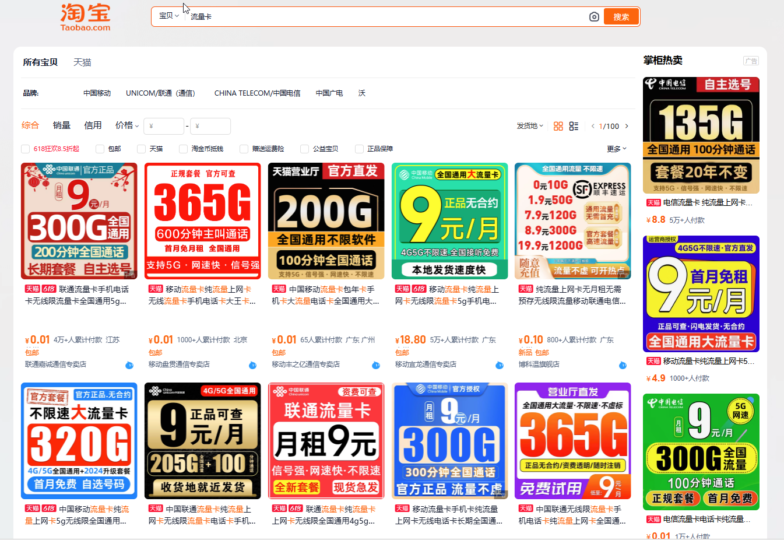Image resolution: width=784 pixels, height=540 pixels.
Task: Click the camera image search icon
Action: pos(594,17)
